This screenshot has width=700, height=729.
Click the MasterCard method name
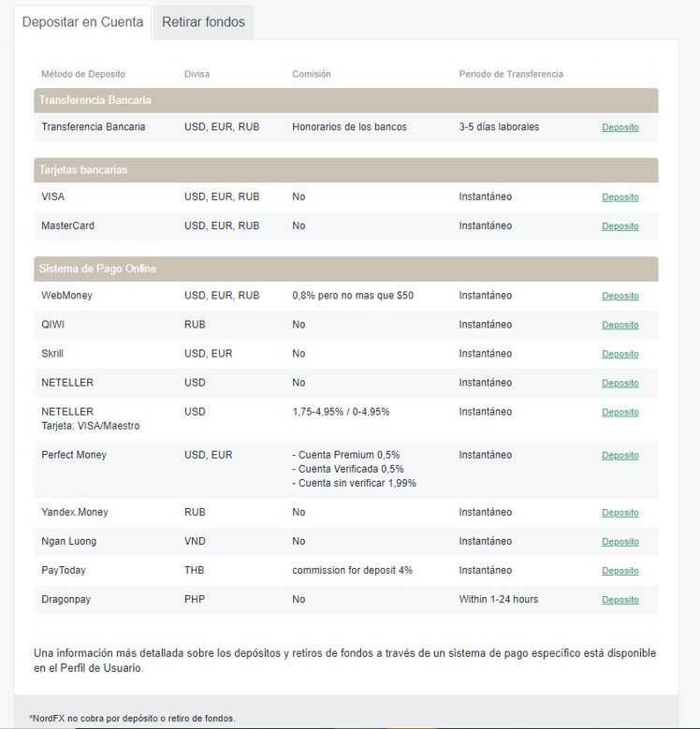68,226
